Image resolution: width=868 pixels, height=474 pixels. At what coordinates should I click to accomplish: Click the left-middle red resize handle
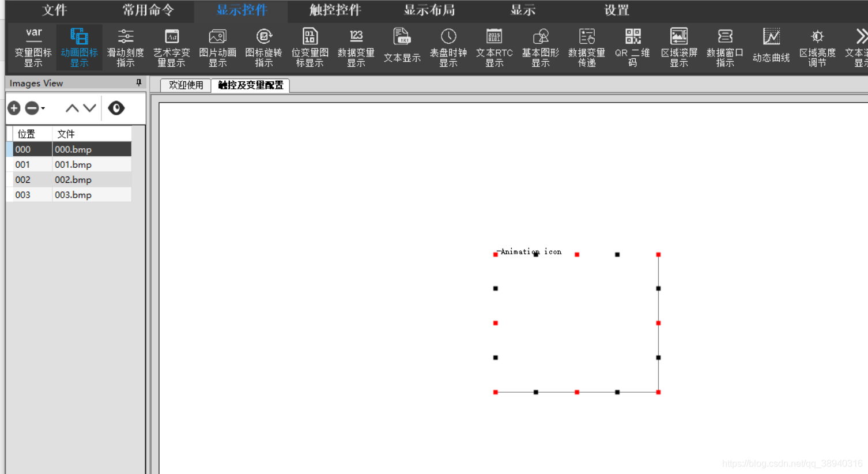496,323
